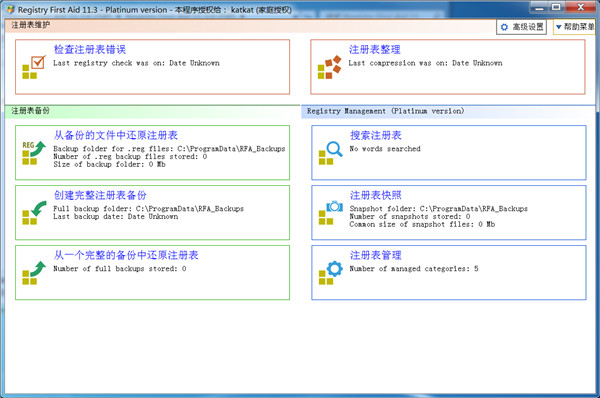Maximize the Registry First Aid window
Screen dimensions: 600x398
click(x=557, y=7)
